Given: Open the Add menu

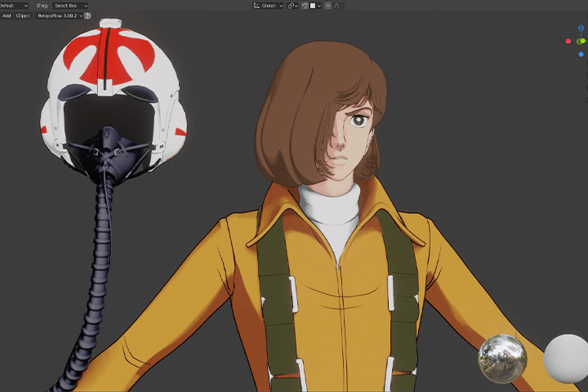Looking at the screenshot, I should (x=7, y=16).
